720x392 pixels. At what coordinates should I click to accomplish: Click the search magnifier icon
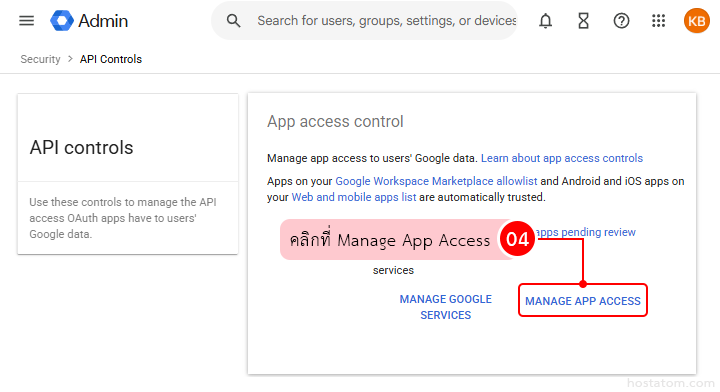[x=233, y=21]
